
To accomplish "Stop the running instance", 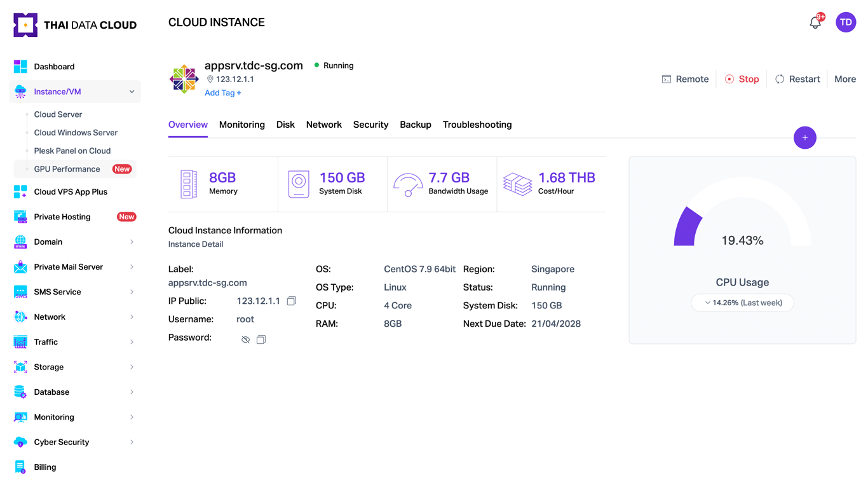I will click(742, 79).
